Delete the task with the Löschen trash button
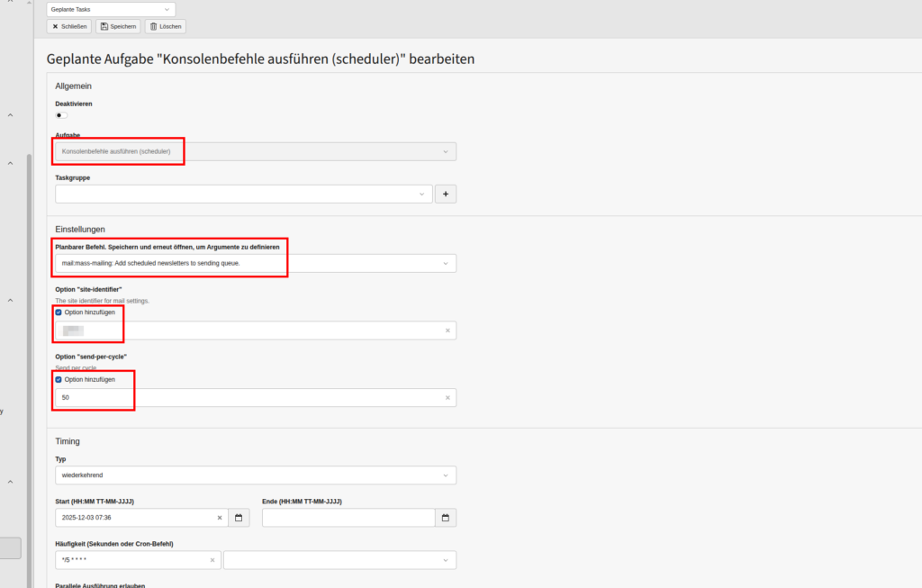This screenshot has height=588, width=922. (x=165, y=26)
